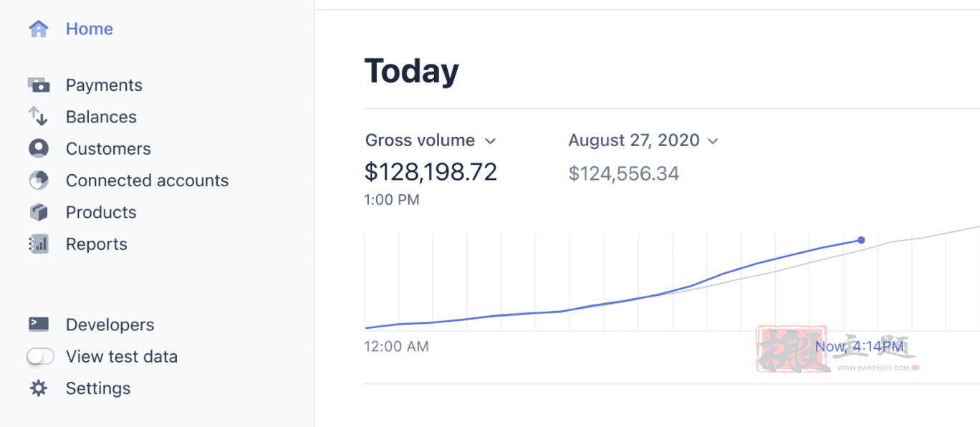
Task: Click the Home house icon
Action: click(39, 29)
